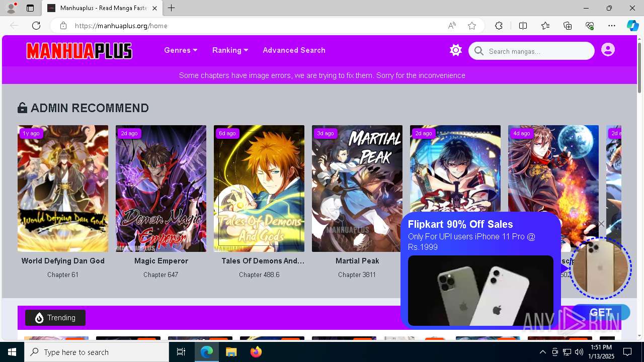Open the user account profile icon

[608, 50]
